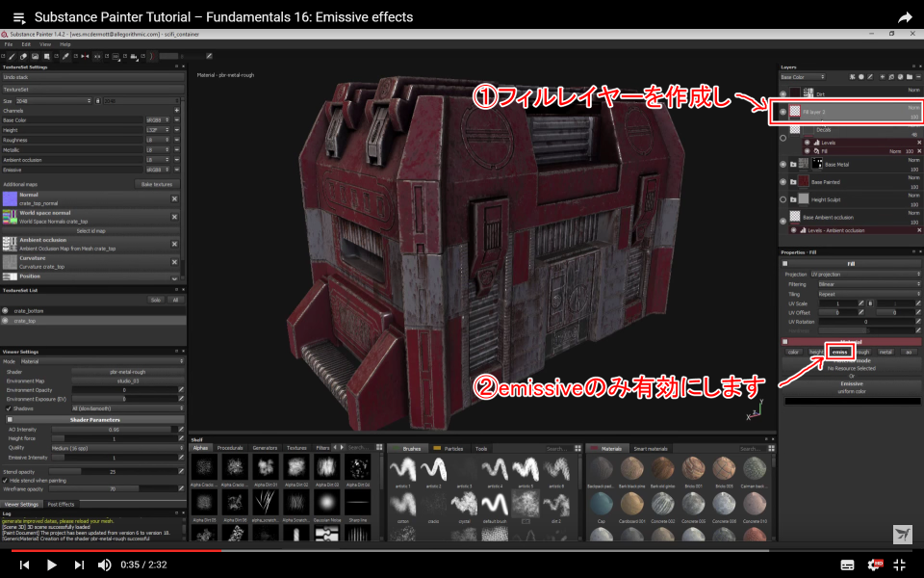This screenshot has height=578, width=924.
Task: Add mask icon in Layers panel toolbar
Action: (860, 77)
